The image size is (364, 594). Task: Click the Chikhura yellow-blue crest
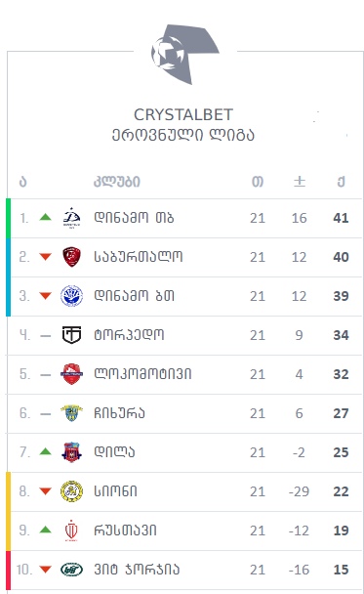point(71,413)
